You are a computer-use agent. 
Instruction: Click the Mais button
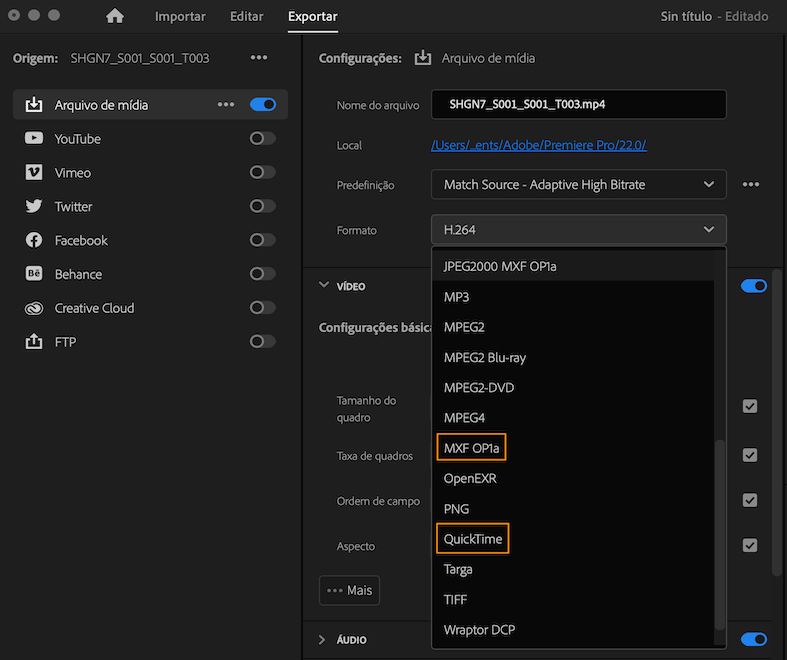tap(349, 590)
